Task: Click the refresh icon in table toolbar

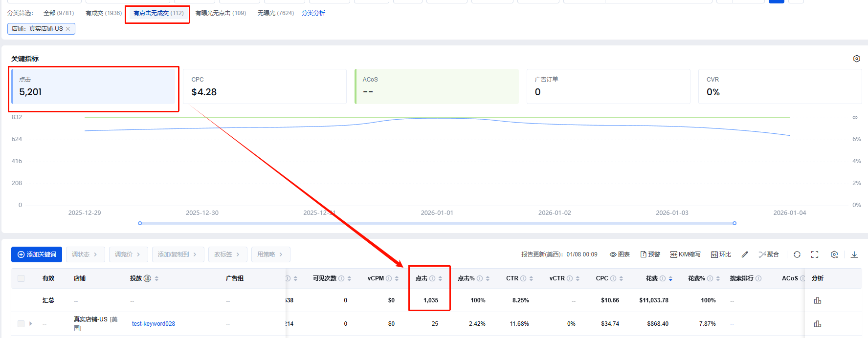Action: pyautogui.click(x=797, y=254)
